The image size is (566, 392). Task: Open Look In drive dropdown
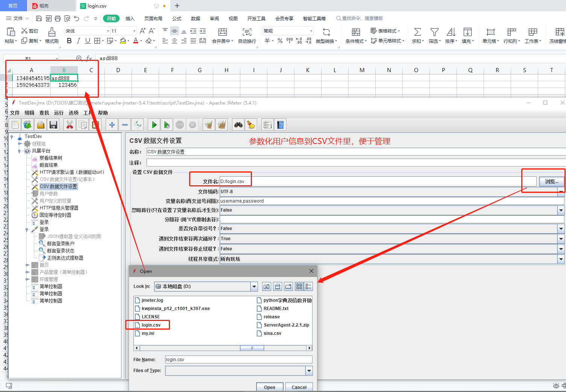254,286
